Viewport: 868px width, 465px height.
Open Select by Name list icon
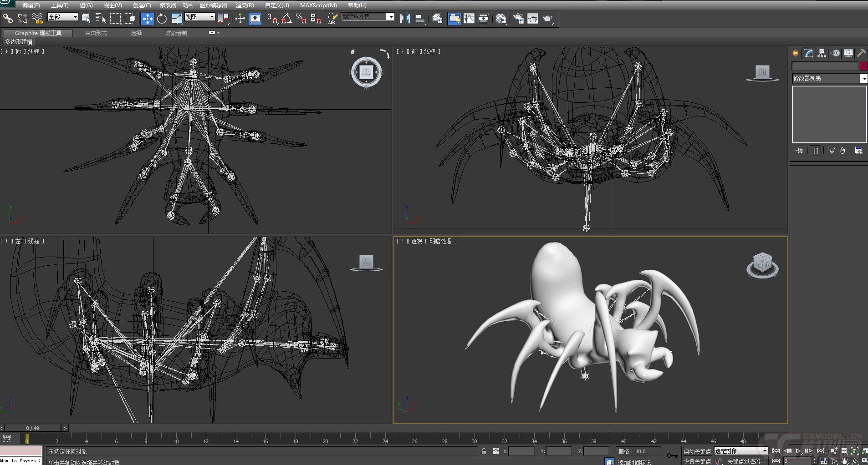coord(101,18)
